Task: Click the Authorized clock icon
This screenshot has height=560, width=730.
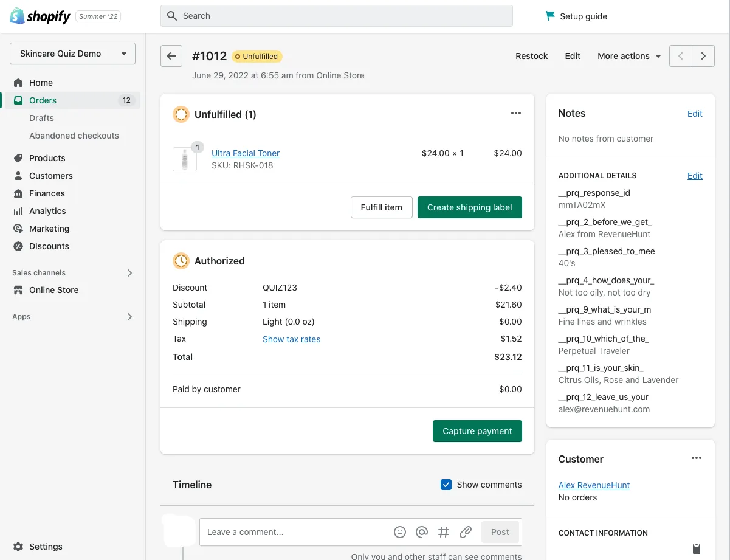Action: [181, 261]
